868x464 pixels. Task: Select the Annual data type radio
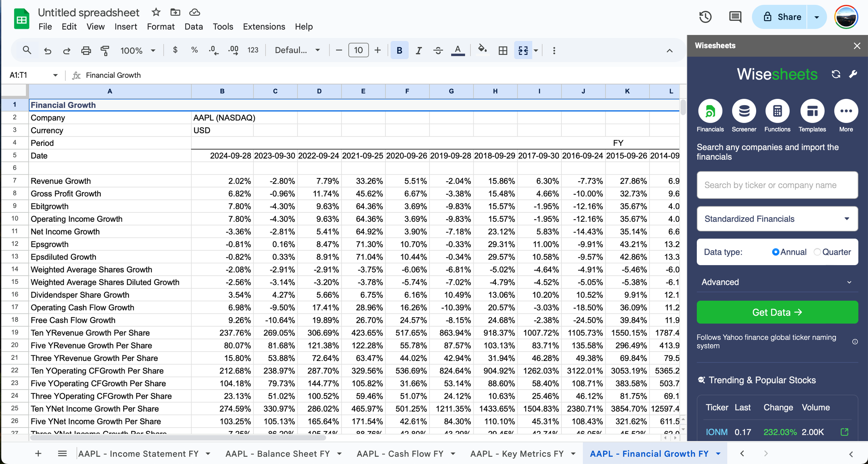pos(775,252)
